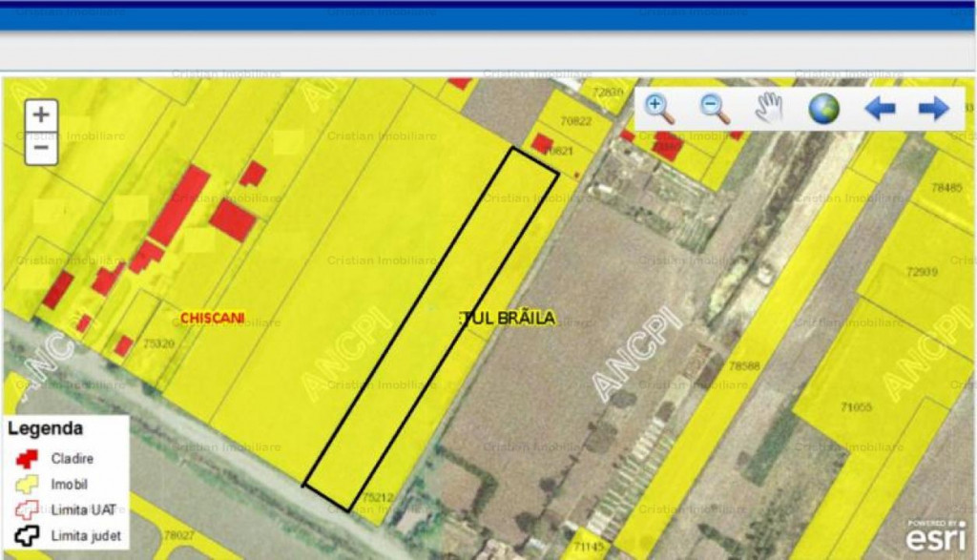The image size is (977, 560).
Task: Click parcel labeled 72909
Action: click(922, 272)
